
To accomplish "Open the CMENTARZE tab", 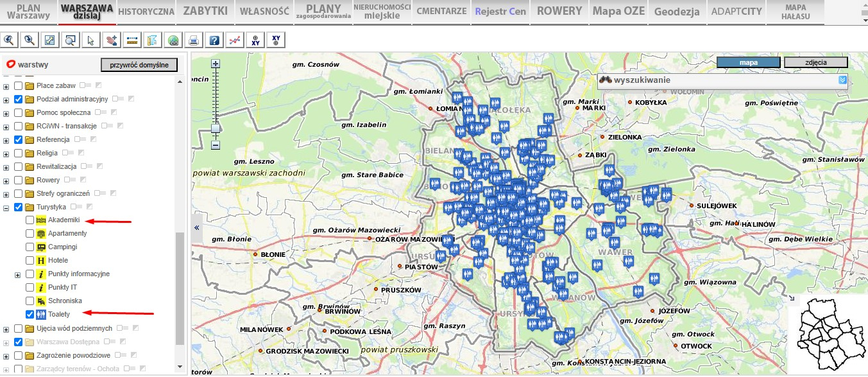I will [x=441, y=12].
